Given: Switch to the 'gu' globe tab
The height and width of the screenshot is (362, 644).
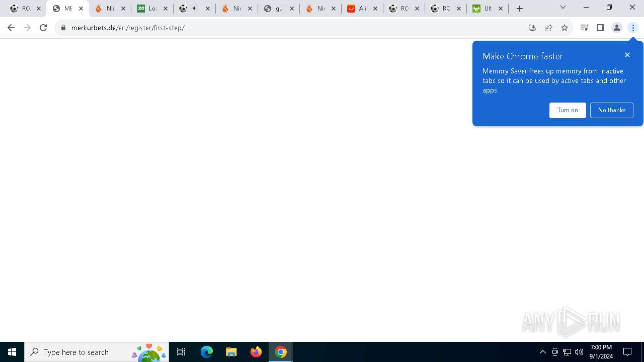Looking at the screenshot, I should click(x=278, y=9).
